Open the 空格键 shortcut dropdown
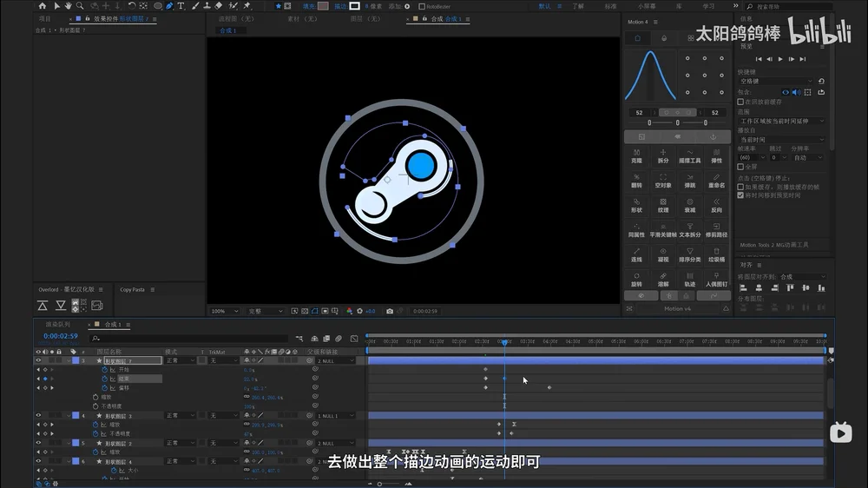Image resolution: width=868 pixels, height=488 pixels. [x=776, y=82]
